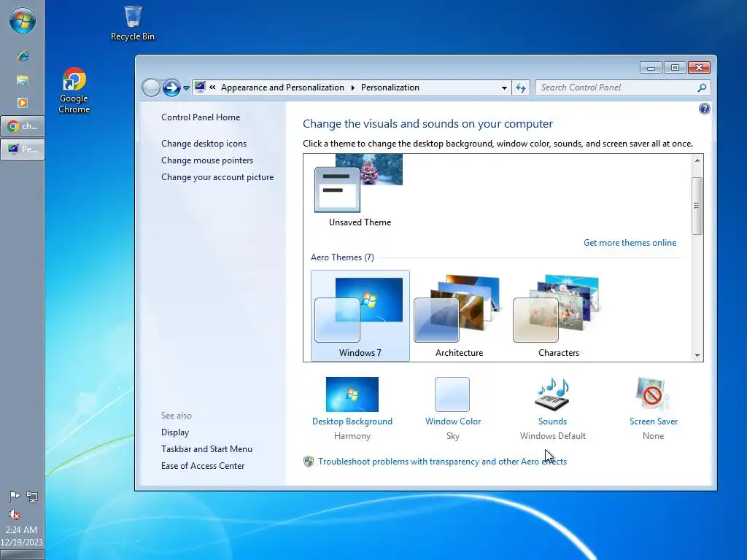Open Help question mark button
The width and height of the screenshot is (747, 560).
pos(704,109)
